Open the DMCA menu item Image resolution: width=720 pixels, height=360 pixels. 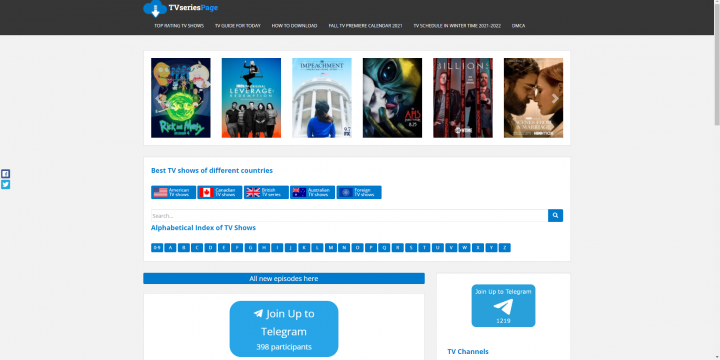[x=518, y=26]
